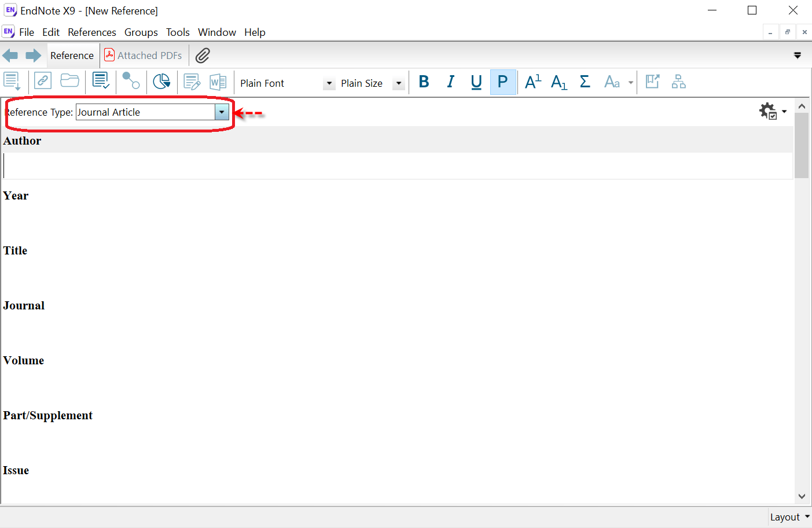Click the vertical scrollbar thumb

(x=802, y=146)
